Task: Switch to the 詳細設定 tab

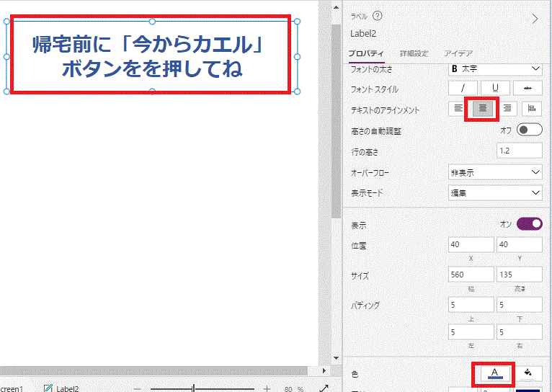Action: 414,53
